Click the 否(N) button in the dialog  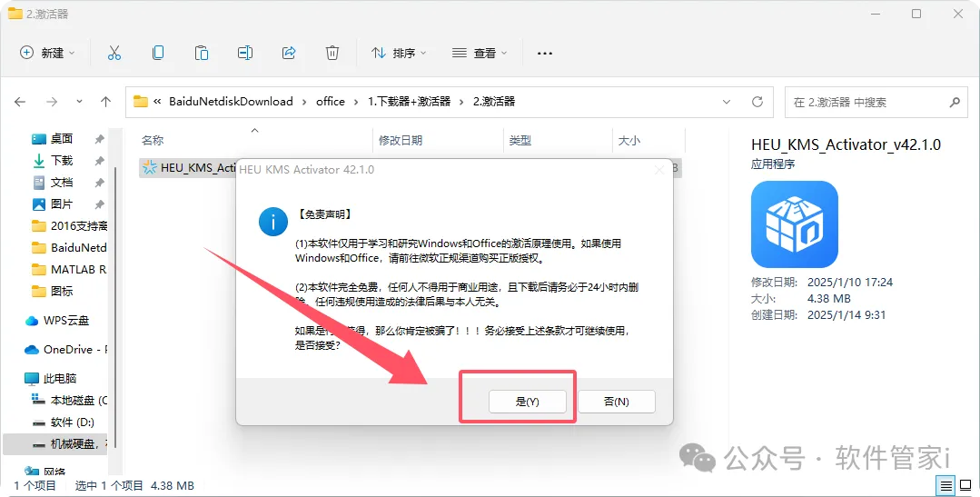(x=617, y=402)
